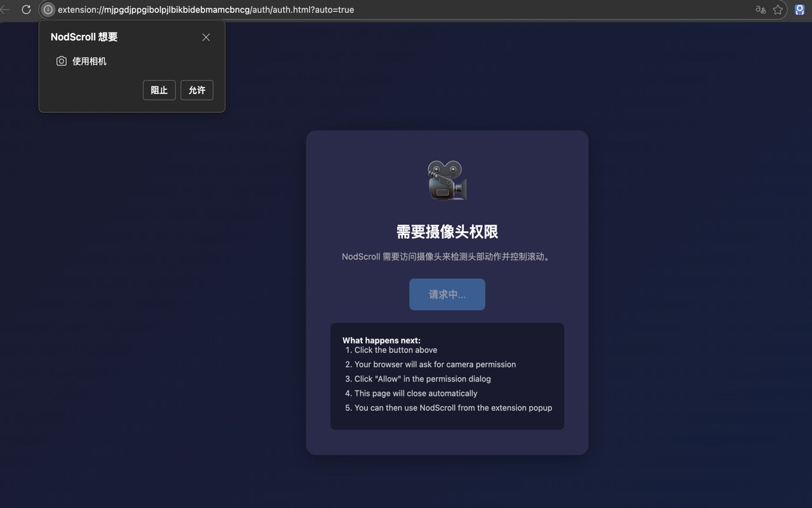
Task: Click the "What happens next:" heading
Action: coord(381,340)
